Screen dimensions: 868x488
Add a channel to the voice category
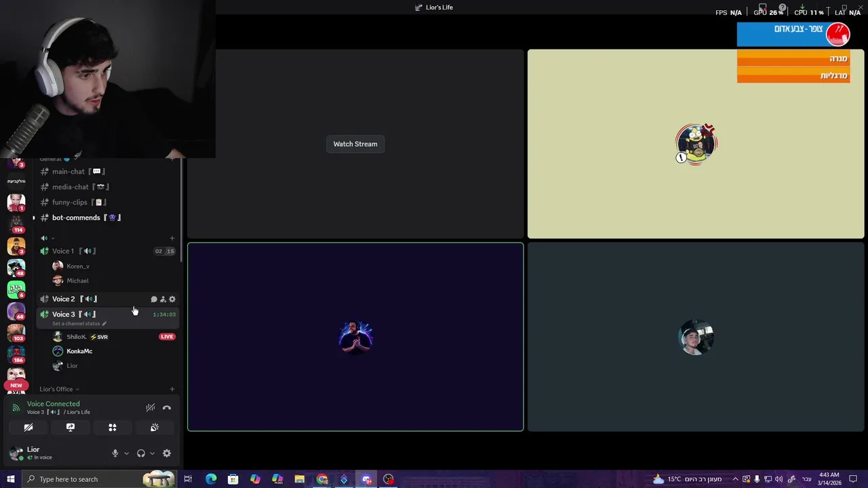172,238
